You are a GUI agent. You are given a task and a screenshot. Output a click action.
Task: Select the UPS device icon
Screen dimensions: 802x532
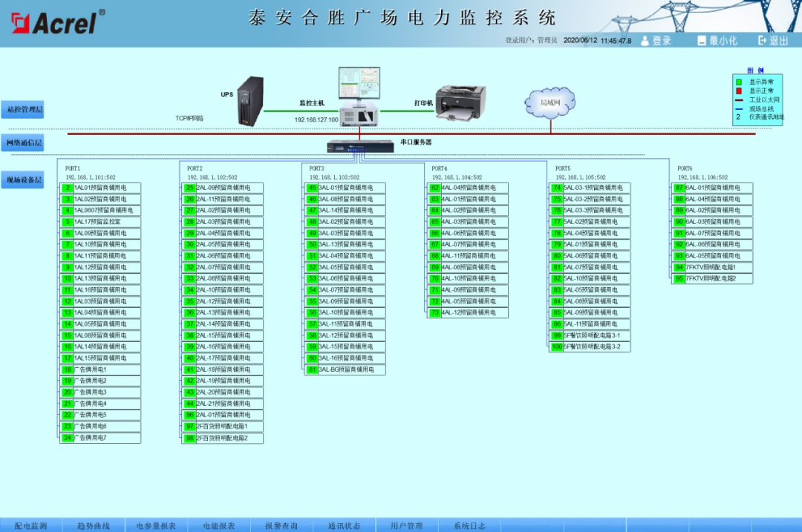click(x=250, y=100)
